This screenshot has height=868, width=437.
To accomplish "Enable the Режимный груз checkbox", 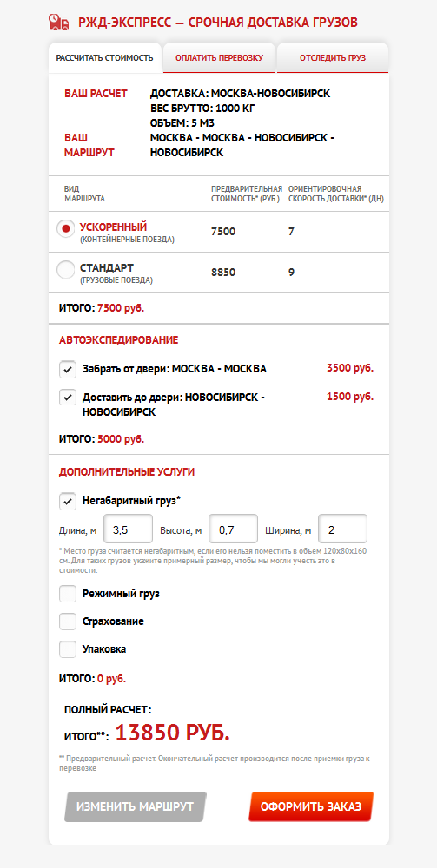I will coord(68,594).
